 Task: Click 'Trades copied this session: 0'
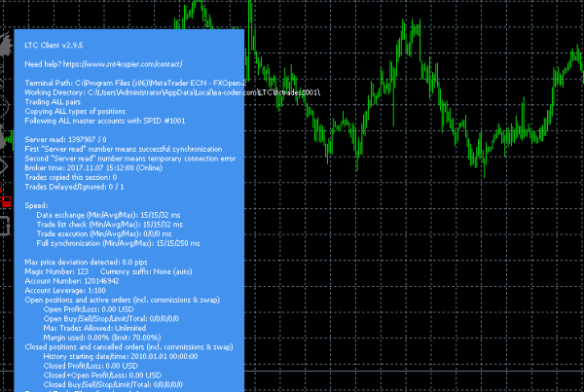coord(71,177)
